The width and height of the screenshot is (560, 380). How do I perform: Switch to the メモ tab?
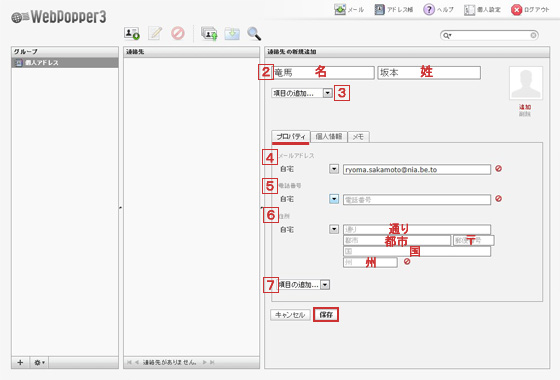coord(358,136)
